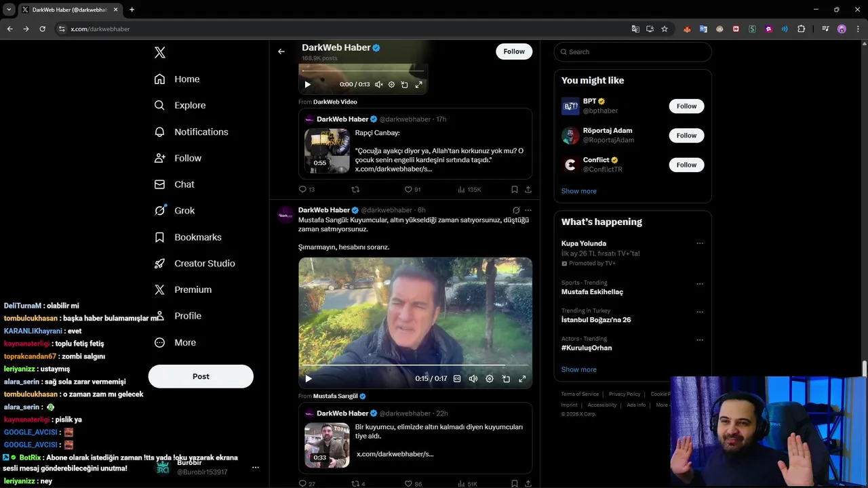
Task: Open More options in sidebar
Action: tap(175, 343)
